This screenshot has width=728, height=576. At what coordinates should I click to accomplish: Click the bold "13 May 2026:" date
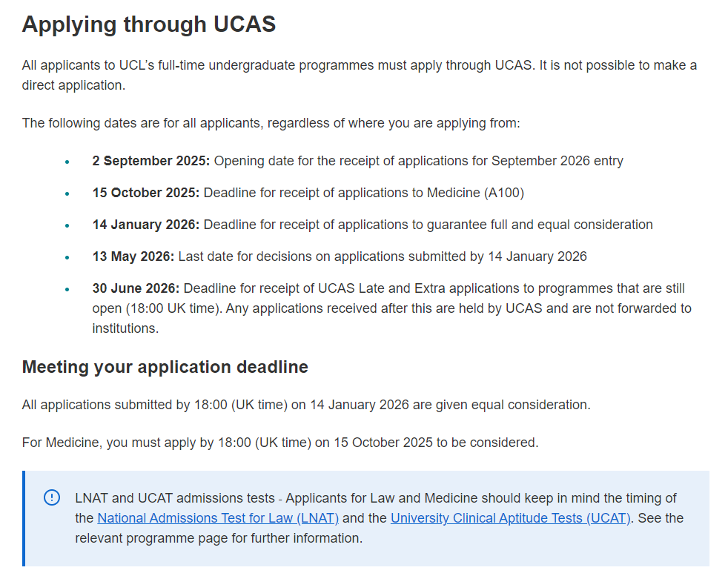[x=133, y=256]
